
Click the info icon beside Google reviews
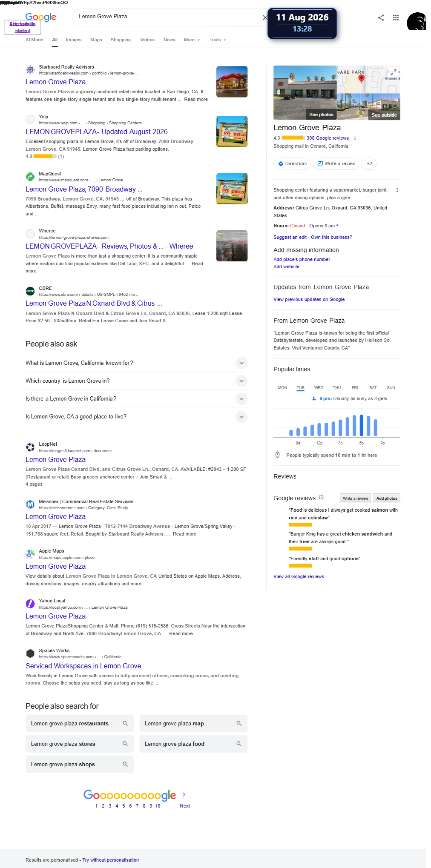point(321,497)
